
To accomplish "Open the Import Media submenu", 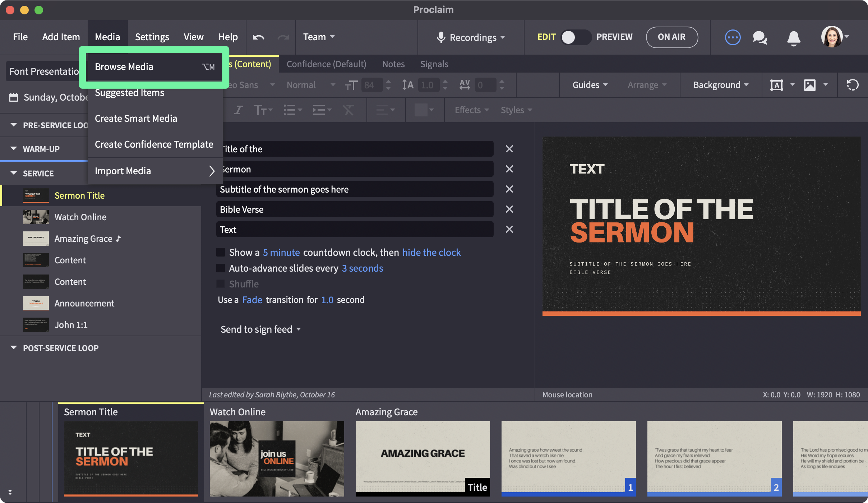I will click(155, 171).
